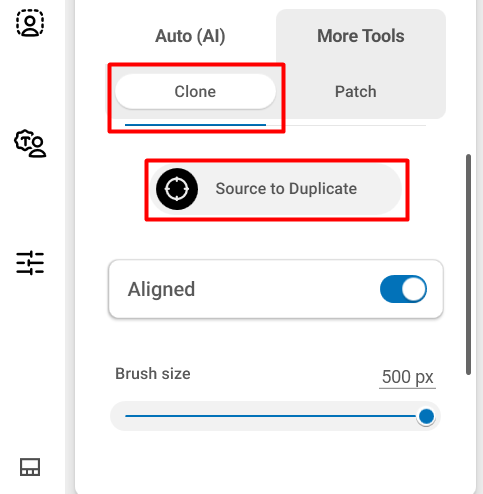
Task: Click the black crosshair target icon
Action: click(177, 189)
